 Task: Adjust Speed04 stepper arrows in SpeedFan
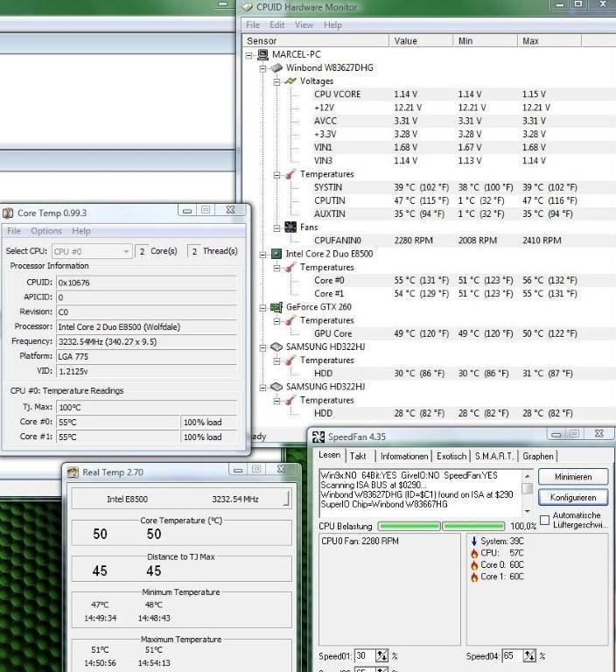530,655
